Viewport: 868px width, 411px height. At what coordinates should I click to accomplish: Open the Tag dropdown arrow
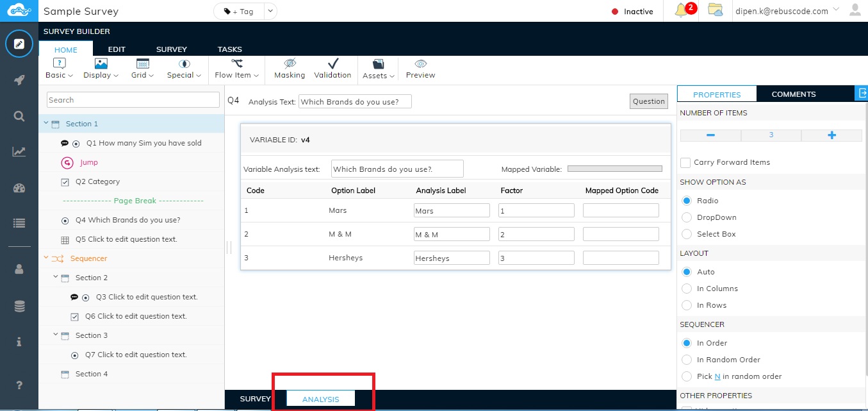coord(270,12)
